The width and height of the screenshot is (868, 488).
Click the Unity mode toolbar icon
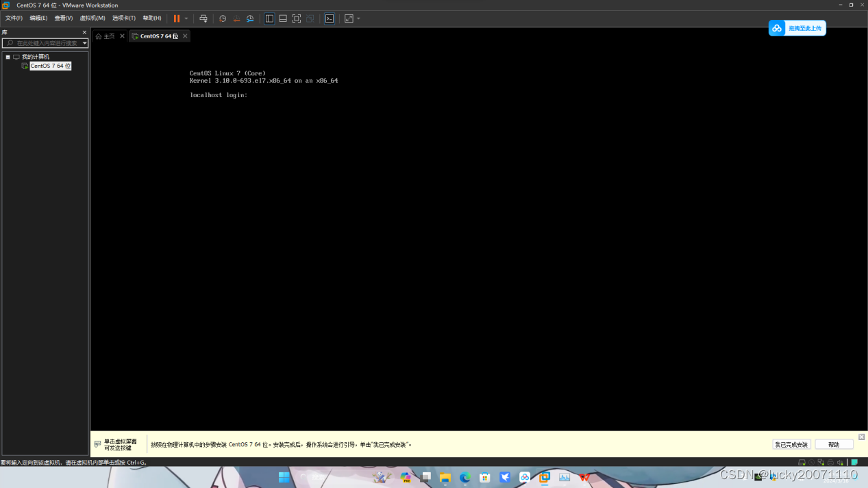310,18
